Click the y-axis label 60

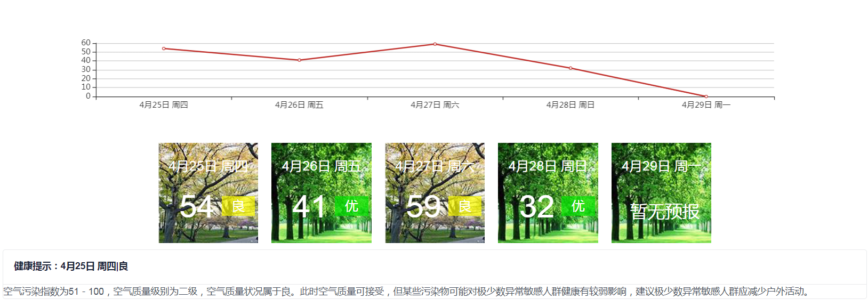[x=86, y=43]
